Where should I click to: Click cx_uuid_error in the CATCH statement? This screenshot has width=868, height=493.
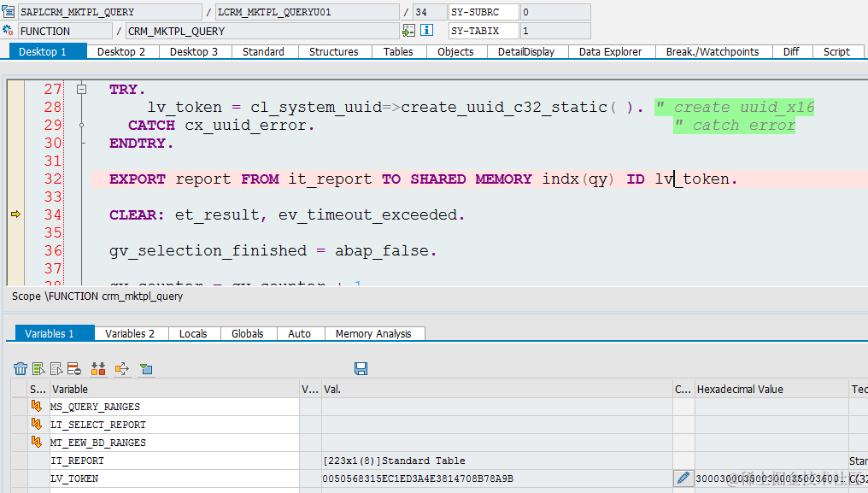tap(245, 126)
